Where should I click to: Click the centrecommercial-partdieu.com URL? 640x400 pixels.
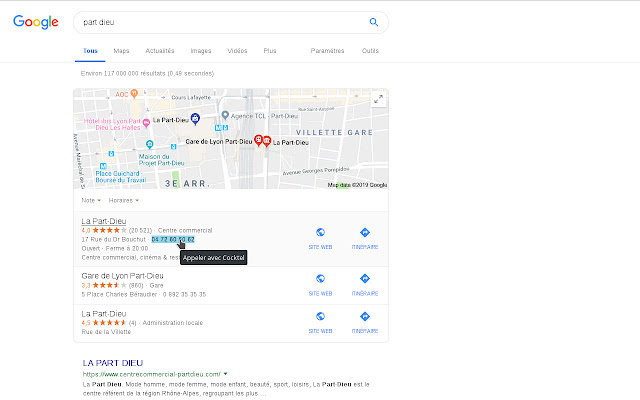[151, 374]
